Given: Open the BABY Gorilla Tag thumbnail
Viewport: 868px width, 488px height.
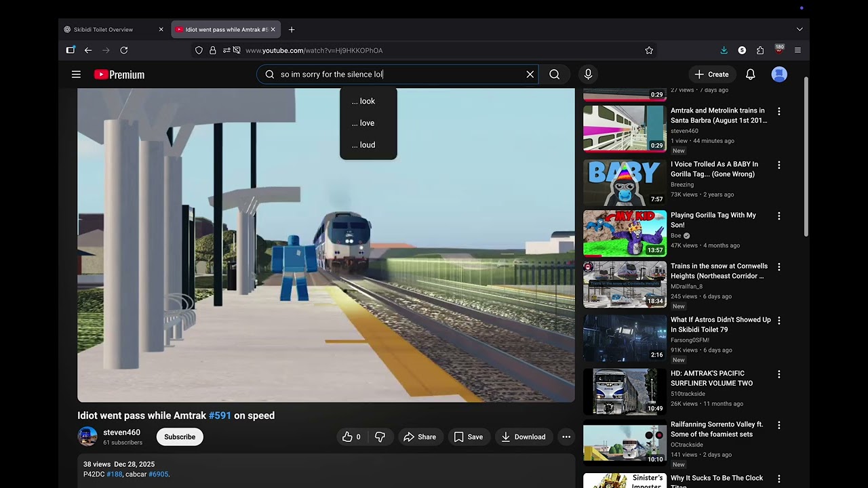Looking at the screenshot, I should click(625, 182).
